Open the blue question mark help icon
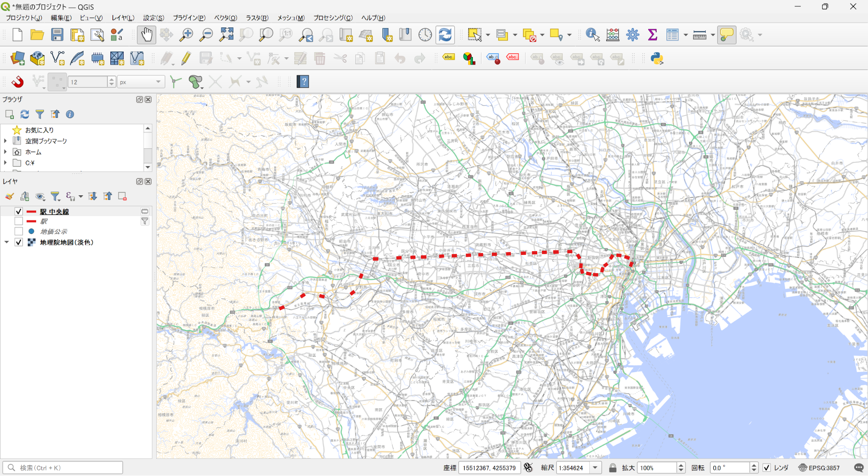Image resolution: width=868 pixels, height=476 pixels. [303, 82]
